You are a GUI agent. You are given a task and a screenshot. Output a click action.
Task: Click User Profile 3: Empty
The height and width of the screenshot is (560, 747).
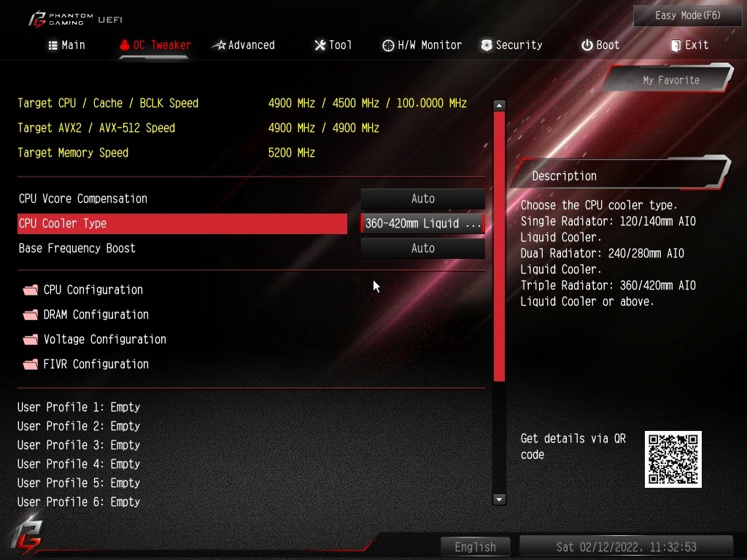pos(79,446)
